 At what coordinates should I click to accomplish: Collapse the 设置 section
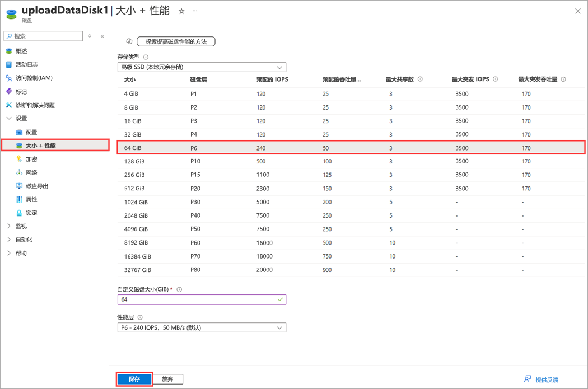coord(9,119)
